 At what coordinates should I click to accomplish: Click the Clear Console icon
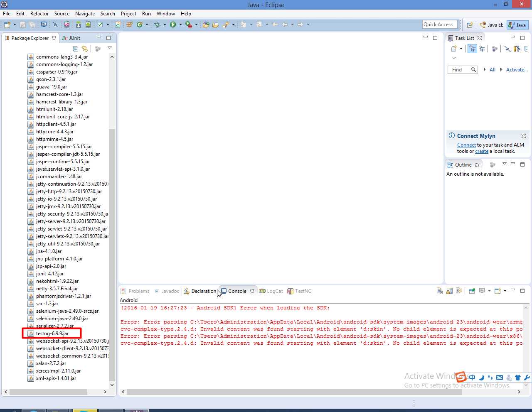pos(440,291)
